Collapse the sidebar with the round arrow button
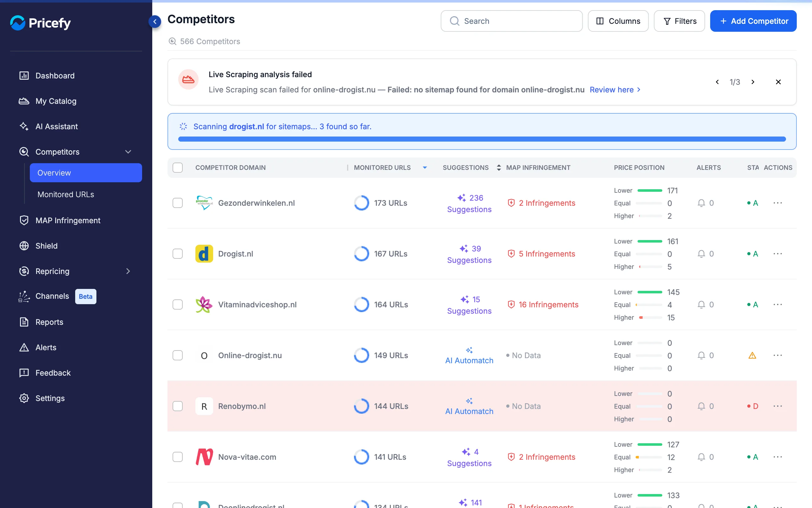The image size is (812, 508). [155, 22]
